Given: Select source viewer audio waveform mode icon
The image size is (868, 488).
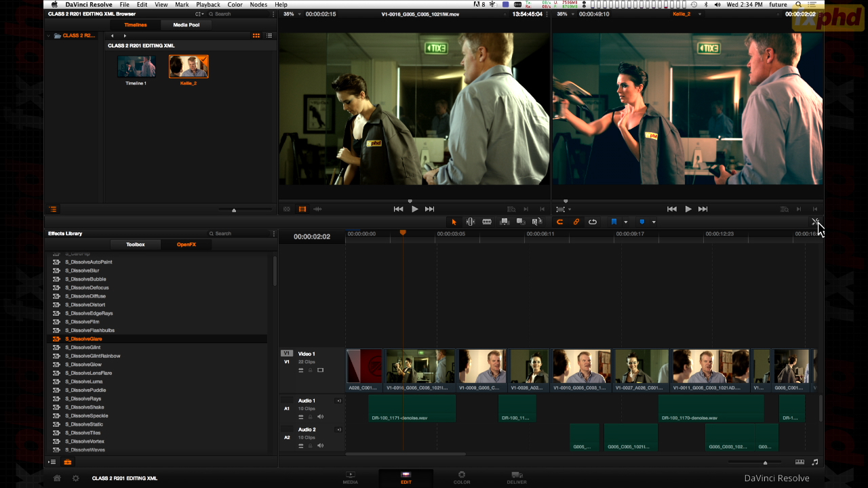Looking at the screenshot, I should point(317,209).
